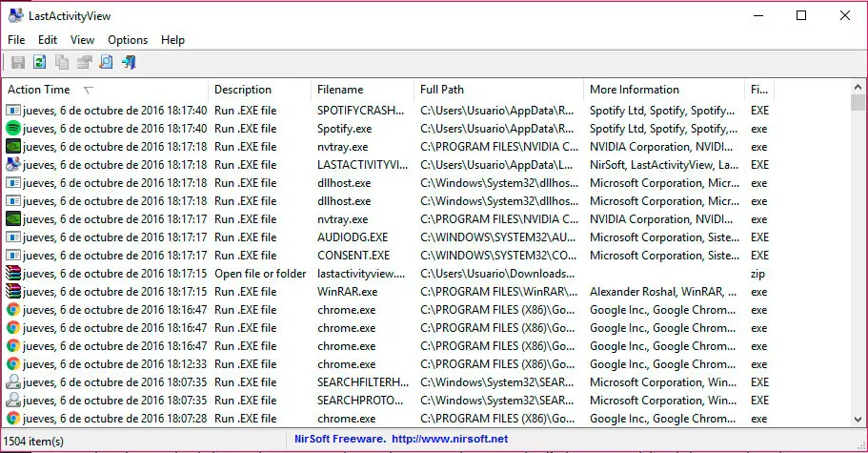Viewport: 868px width, 453px height.
Task: Click the 'zip' file extension cell
Action: 757,274
